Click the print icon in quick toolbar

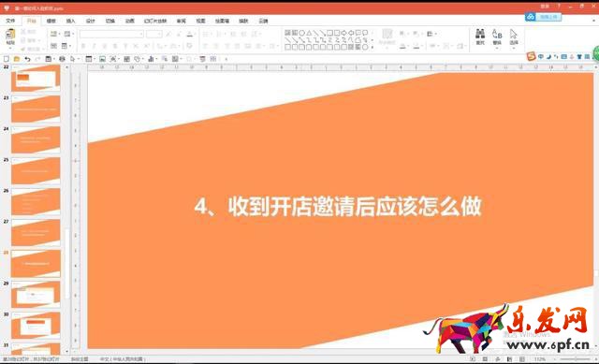click(62, 59)
